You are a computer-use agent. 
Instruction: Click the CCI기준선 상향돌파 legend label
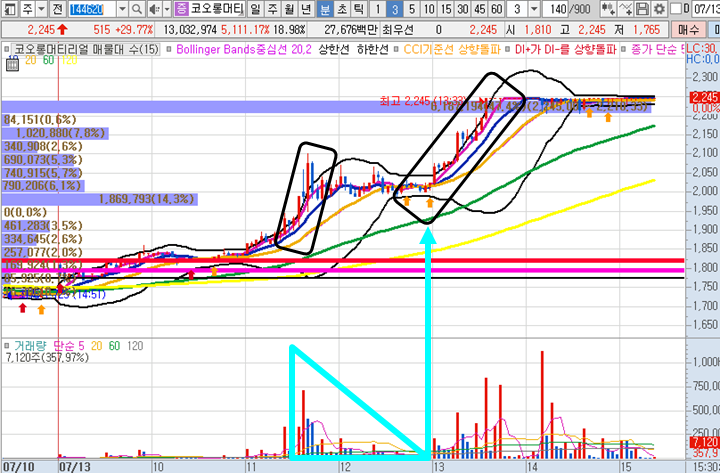(452, 49)
